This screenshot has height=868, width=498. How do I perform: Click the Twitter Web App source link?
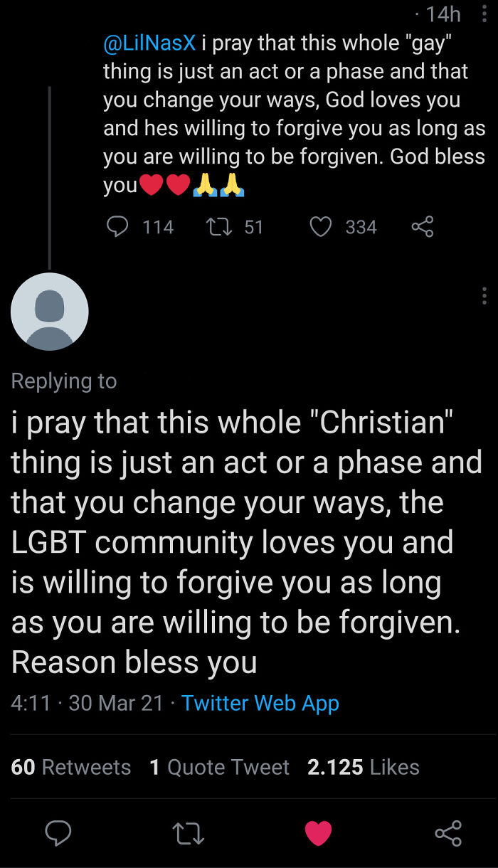259,704
